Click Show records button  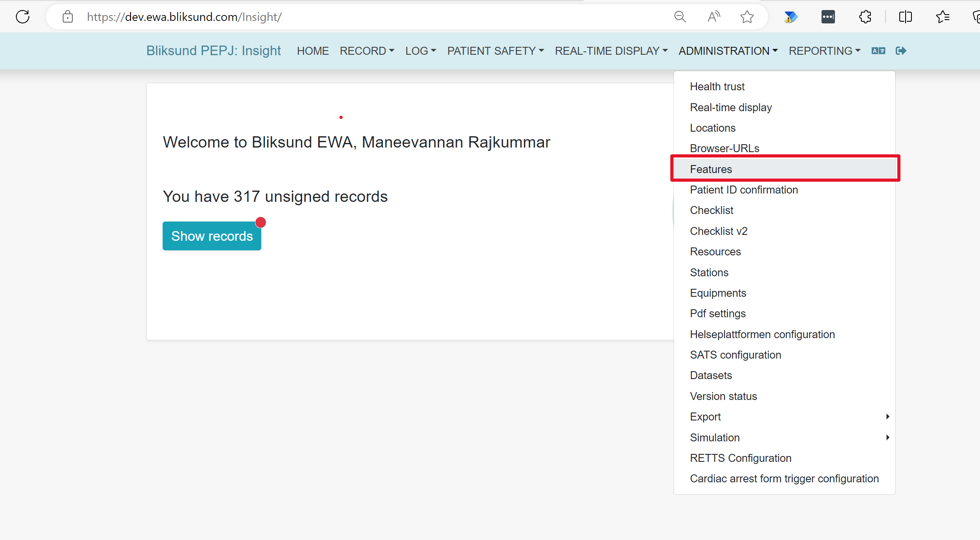[212, 235]
